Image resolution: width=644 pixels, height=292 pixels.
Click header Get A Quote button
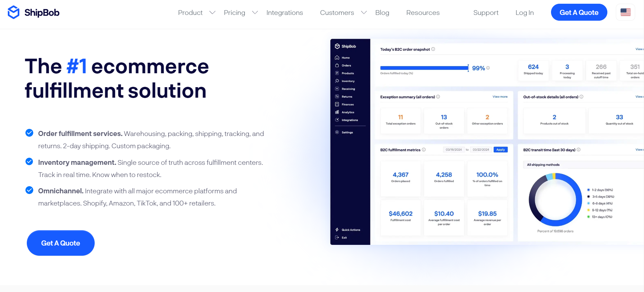[579, 12]
